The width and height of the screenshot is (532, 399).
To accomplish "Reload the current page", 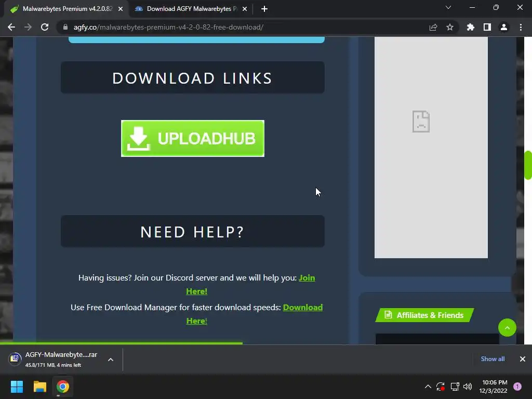I will click(x=45, y=27).
